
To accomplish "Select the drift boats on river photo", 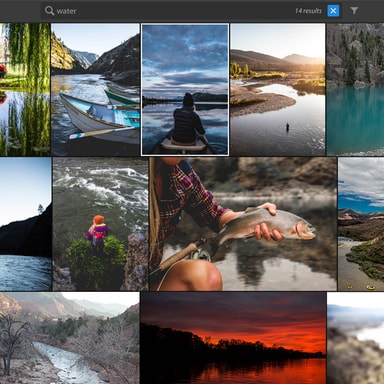I will (x=95, y=90).
